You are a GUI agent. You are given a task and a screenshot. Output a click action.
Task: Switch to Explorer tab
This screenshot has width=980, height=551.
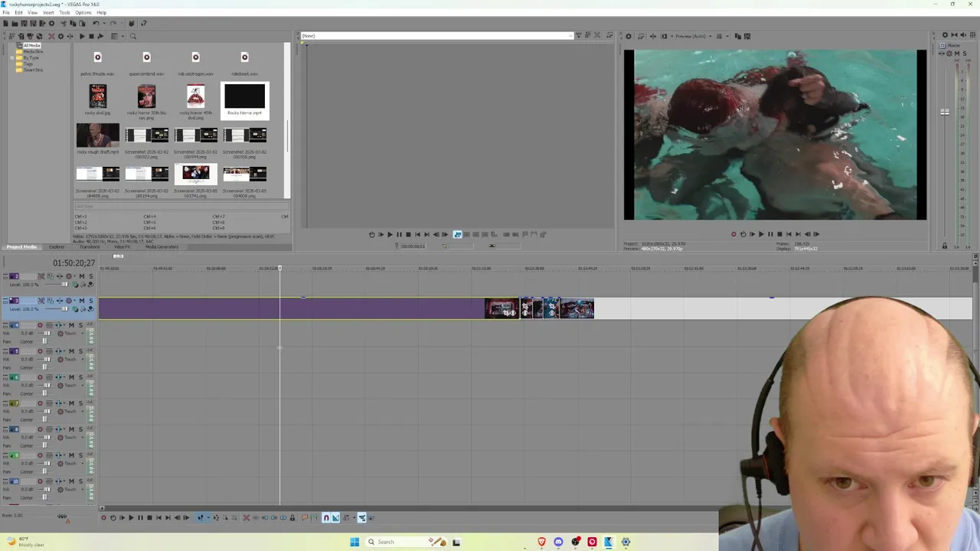(x=57, y=247)
